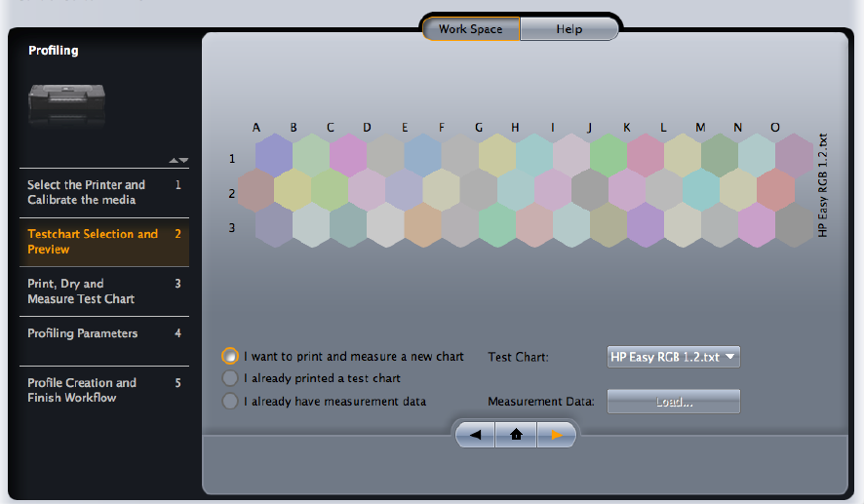The height and width of the screenshot is (504, 864).
Task: Click the back arrow navigation button
Action: [x=475, y=435]
